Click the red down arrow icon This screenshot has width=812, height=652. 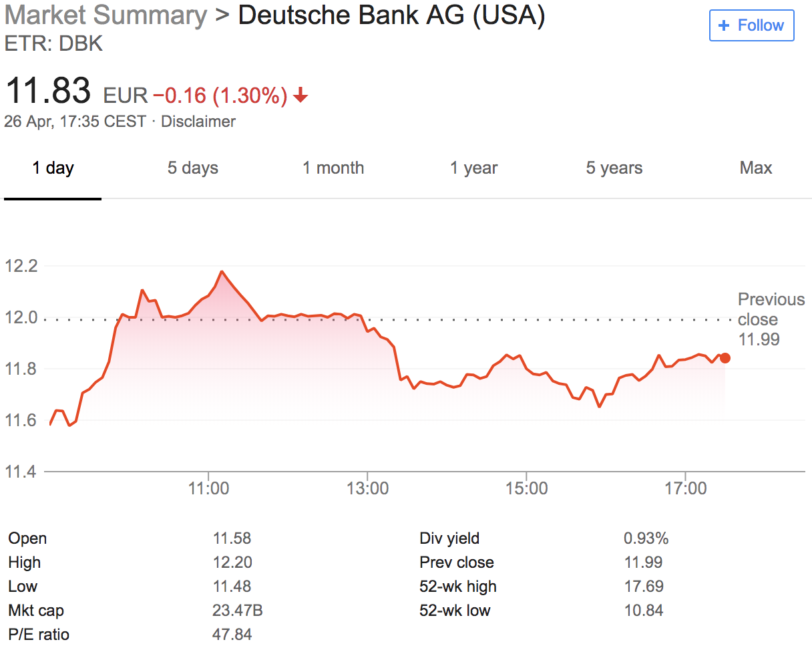(300, 96)
